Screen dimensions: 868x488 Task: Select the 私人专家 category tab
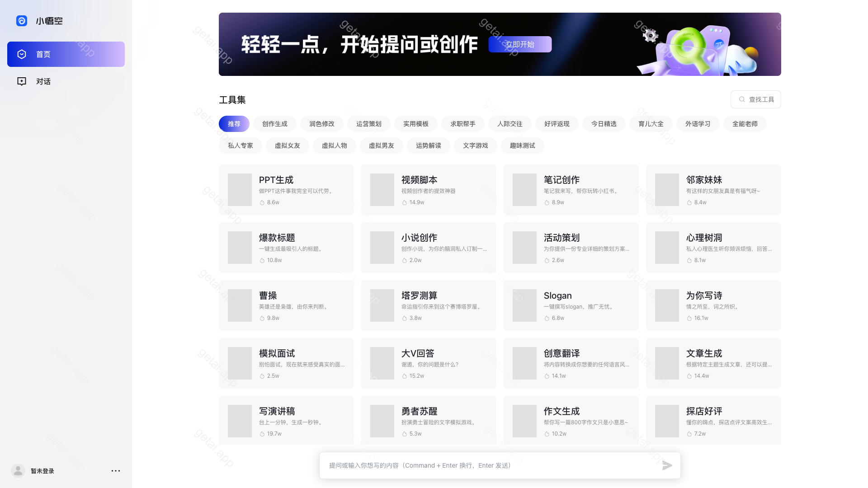point(241,145)
